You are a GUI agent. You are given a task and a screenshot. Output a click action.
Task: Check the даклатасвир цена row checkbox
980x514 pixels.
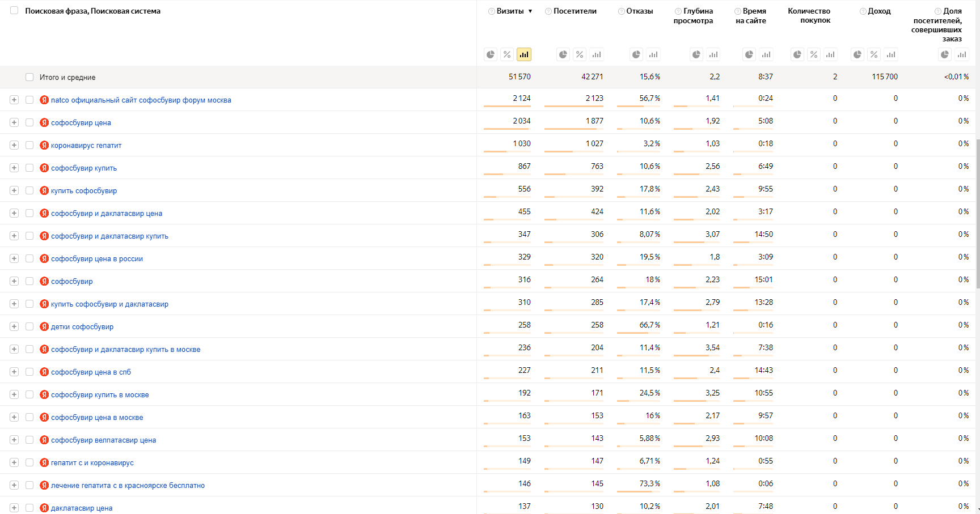tap(29, 508)
